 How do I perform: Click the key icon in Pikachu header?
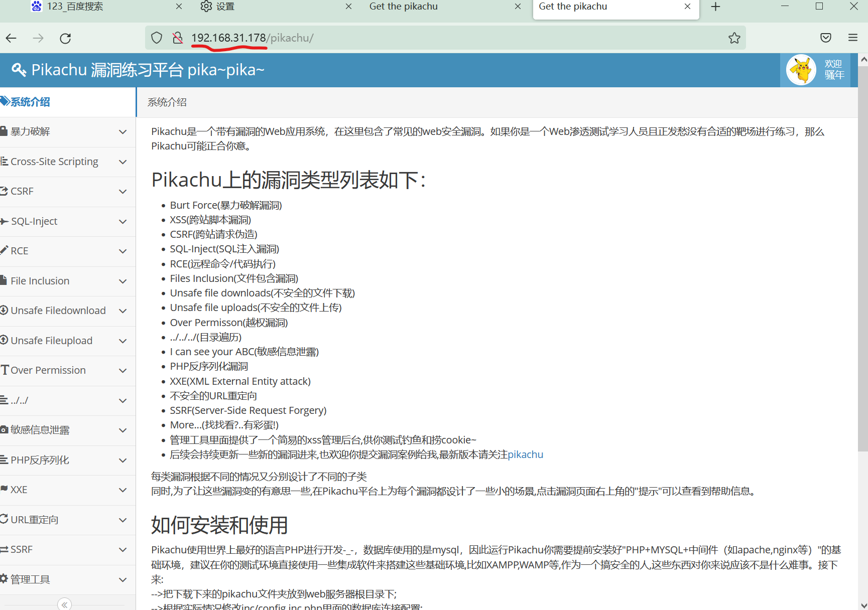[19, 70]
